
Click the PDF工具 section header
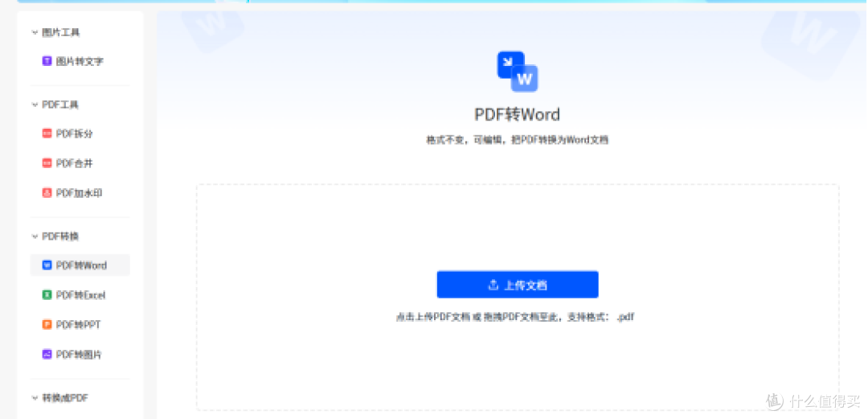60,105
